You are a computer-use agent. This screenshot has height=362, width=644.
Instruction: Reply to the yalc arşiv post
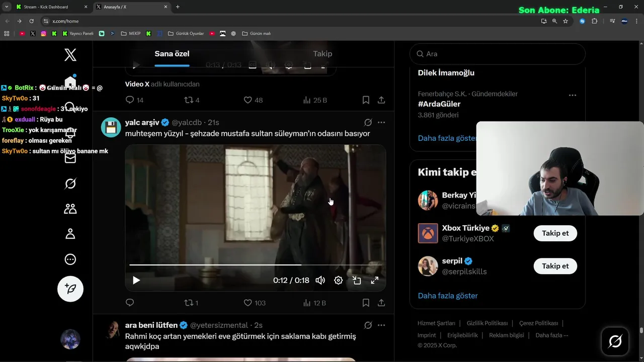click(130, 303)
